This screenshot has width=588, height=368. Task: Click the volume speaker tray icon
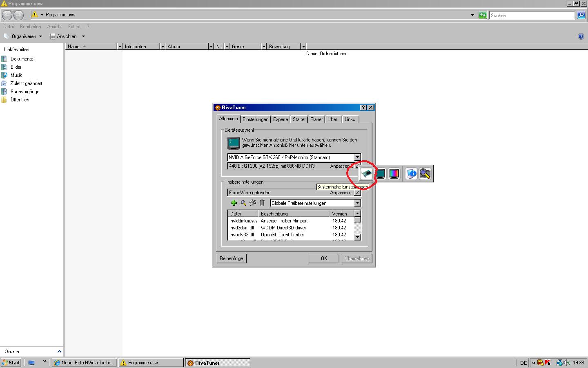(567, 363)
